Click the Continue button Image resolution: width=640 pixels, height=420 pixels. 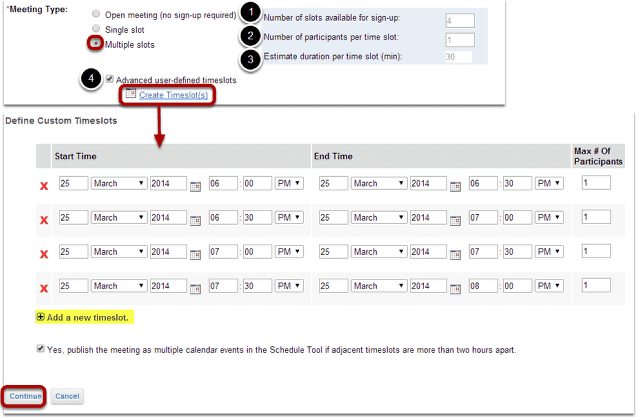pos(25,396)
